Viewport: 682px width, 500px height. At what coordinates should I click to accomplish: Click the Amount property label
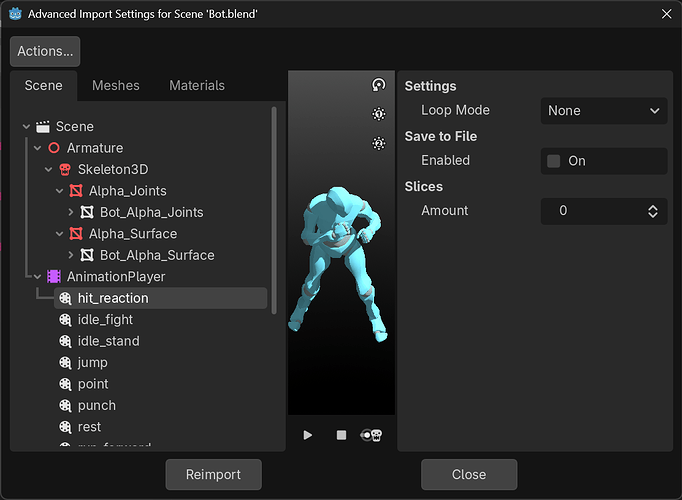pos(445,210)
